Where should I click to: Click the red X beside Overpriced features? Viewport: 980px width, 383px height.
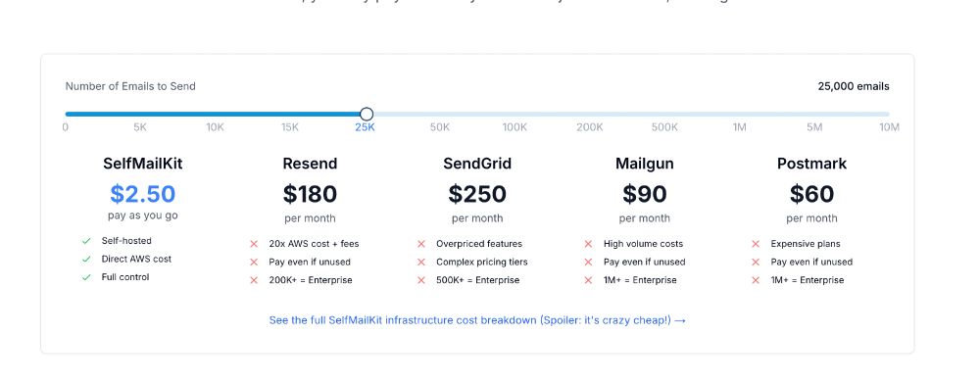tap(421, 244)
